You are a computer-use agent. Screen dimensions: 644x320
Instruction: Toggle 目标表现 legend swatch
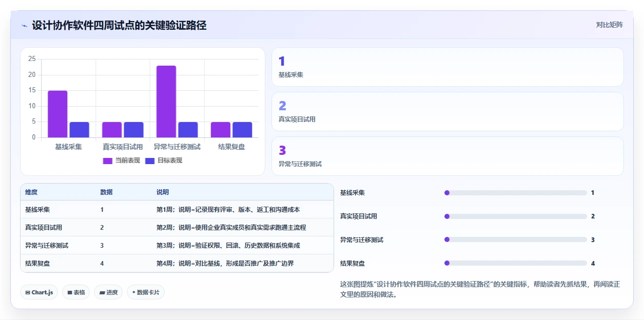tap(150, 161)
